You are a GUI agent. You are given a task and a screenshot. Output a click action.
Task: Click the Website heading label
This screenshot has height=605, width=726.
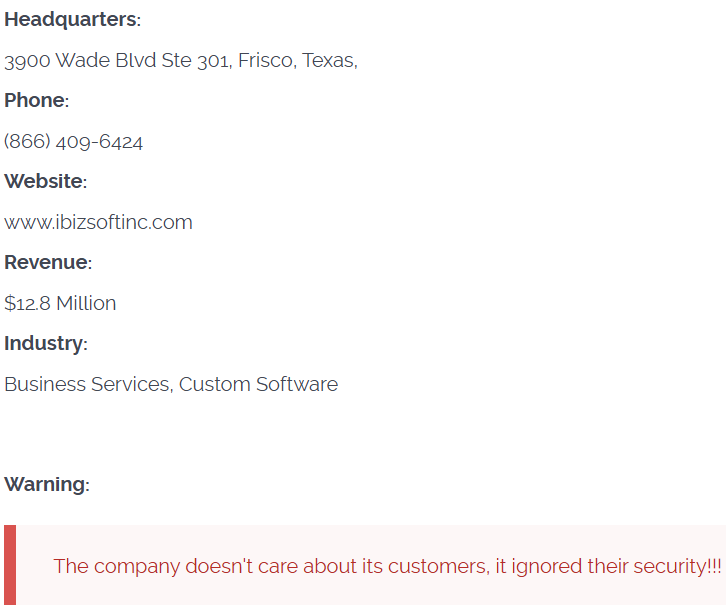44,182
